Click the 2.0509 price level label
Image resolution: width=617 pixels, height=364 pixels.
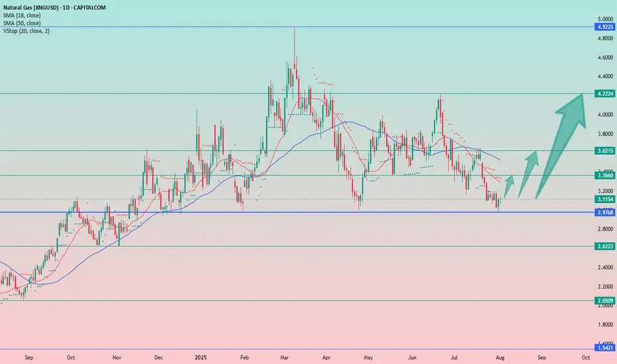(605, 301)
